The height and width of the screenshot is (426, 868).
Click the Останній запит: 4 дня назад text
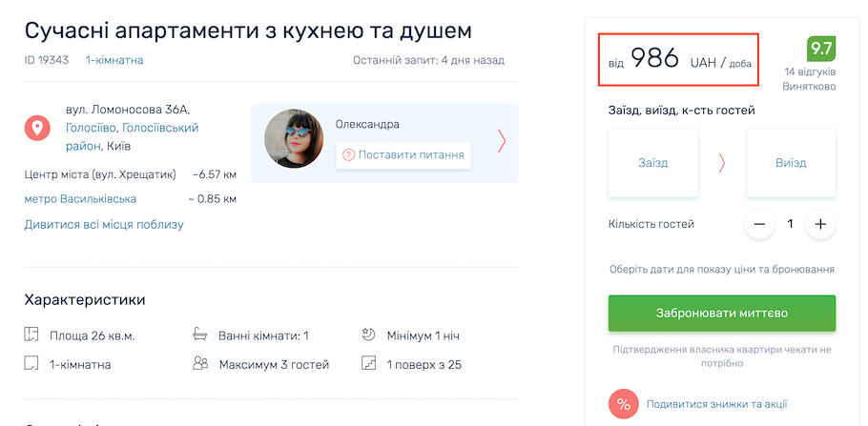pos(429,60)
